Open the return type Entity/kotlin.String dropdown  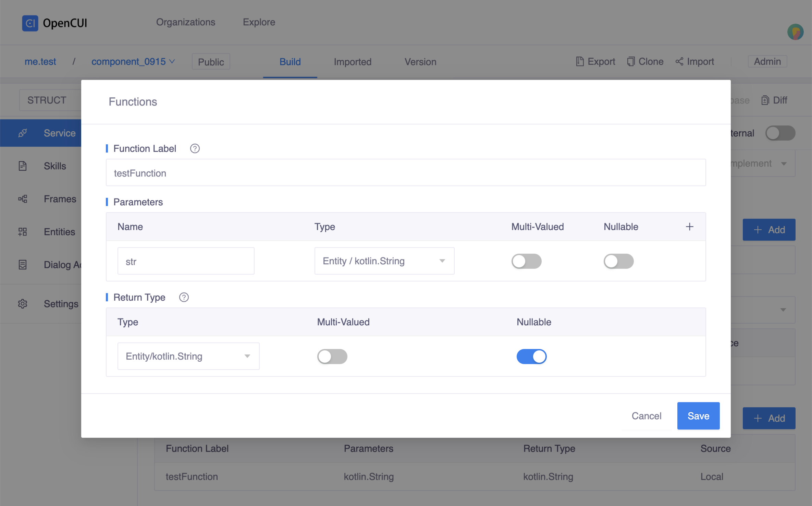tap(188, 356)
